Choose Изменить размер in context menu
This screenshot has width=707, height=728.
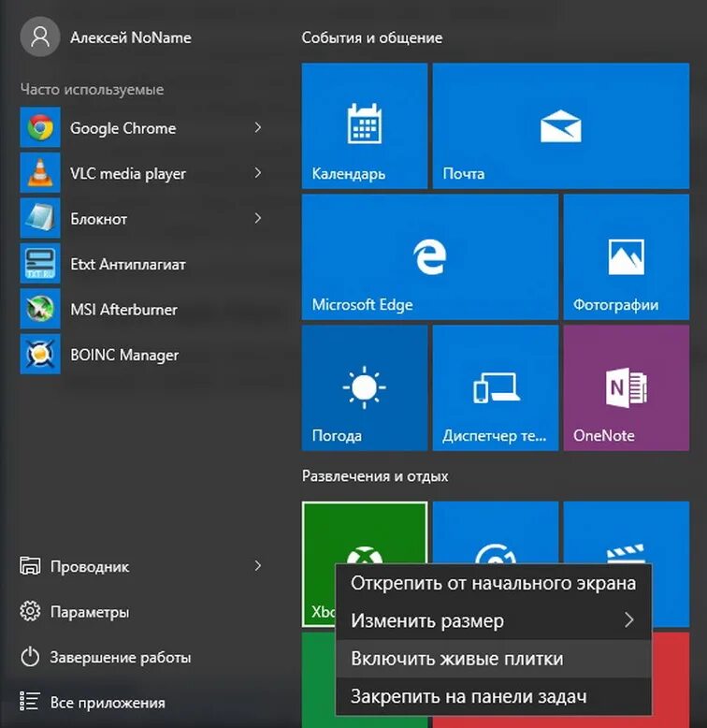tap(494, 620)
